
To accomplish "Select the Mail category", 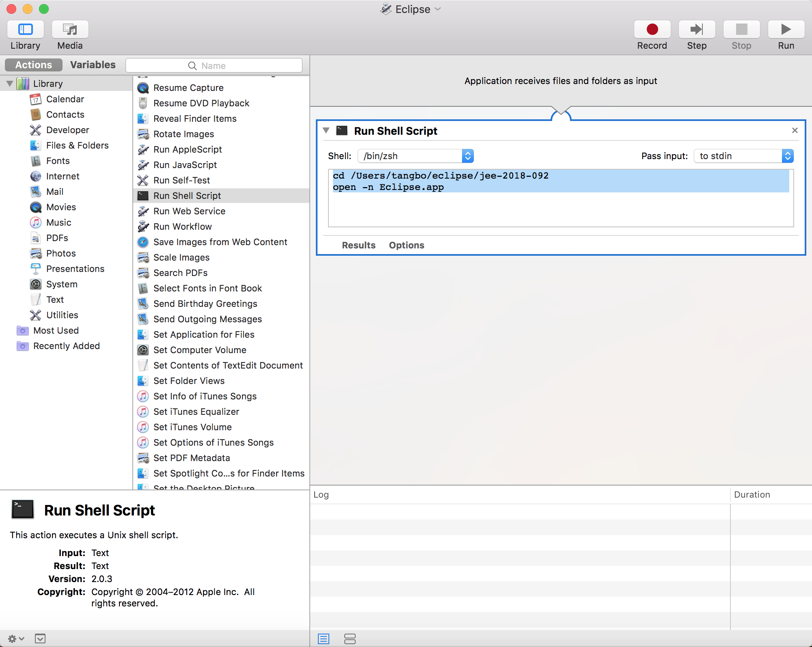I will pyautogui.click(x=54, y=192).
